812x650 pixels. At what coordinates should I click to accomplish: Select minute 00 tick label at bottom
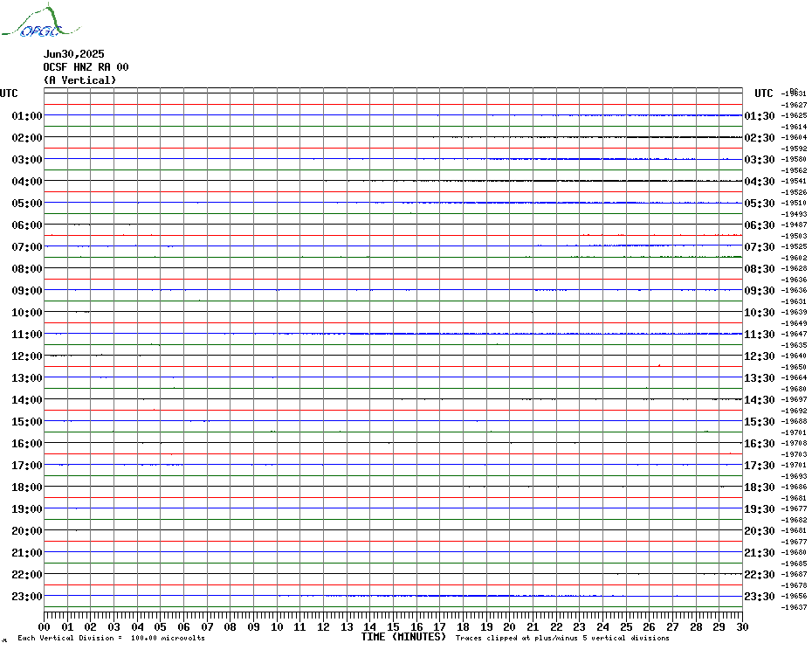tap(44, 627)
